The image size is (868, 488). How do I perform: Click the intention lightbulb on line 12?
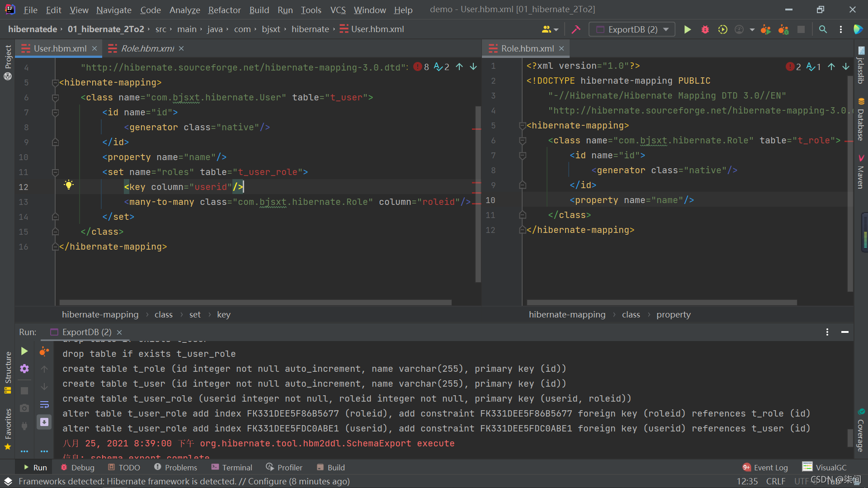pos(68,185)
